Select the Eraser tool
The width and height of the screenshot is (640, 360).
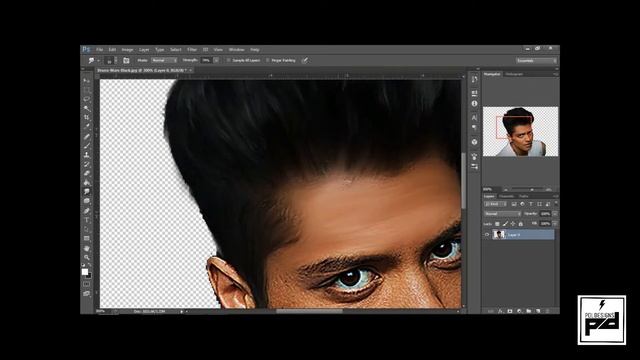(87, 173)
